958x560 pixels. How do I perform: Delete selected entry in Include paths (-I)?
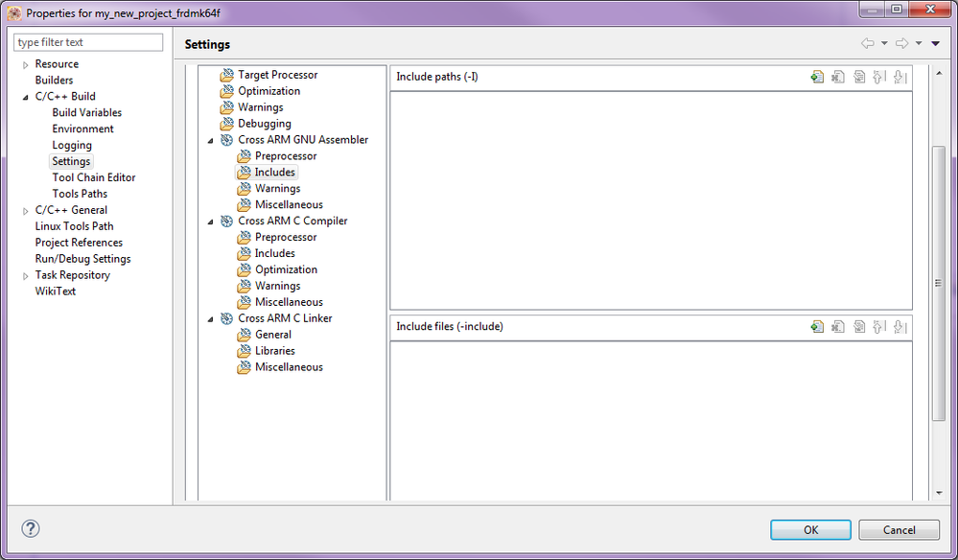838,77
